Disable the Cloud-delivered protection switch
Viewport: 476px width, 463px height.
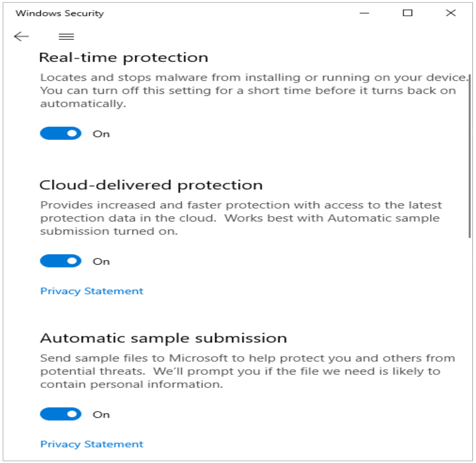(61, 261)
